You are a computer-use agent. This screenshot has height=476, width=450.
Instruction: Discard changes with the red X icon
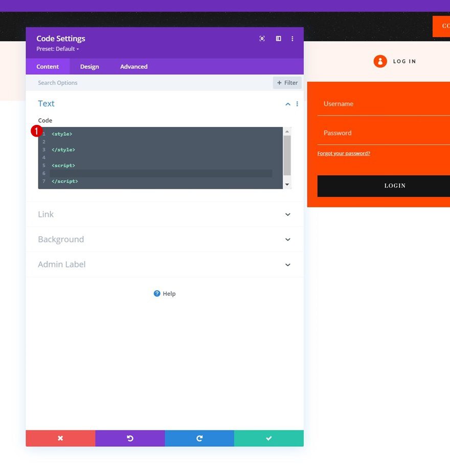tap(60, 438)
